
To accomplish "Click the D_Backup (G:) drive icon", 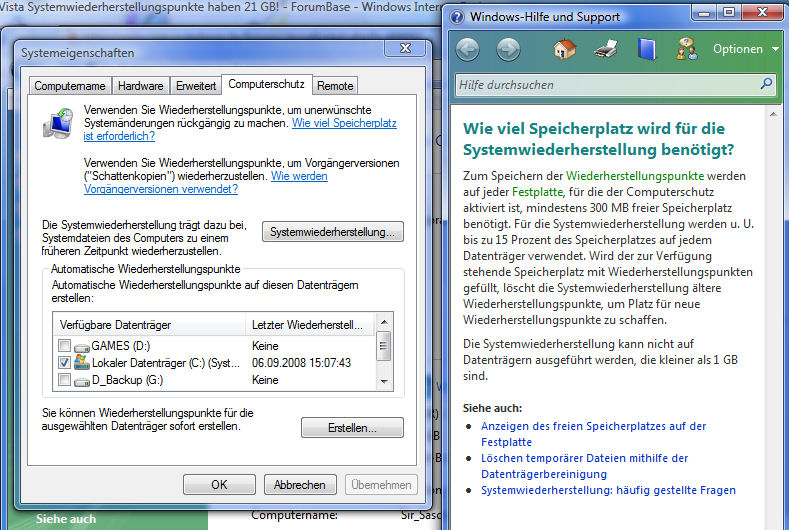I will point(82,381).
